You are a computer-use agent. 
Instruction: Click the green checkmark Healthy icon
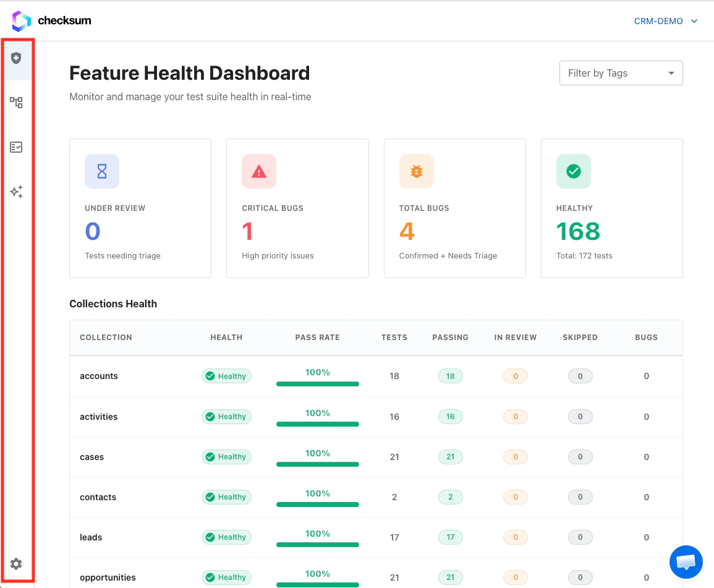[x=574, y=171]
